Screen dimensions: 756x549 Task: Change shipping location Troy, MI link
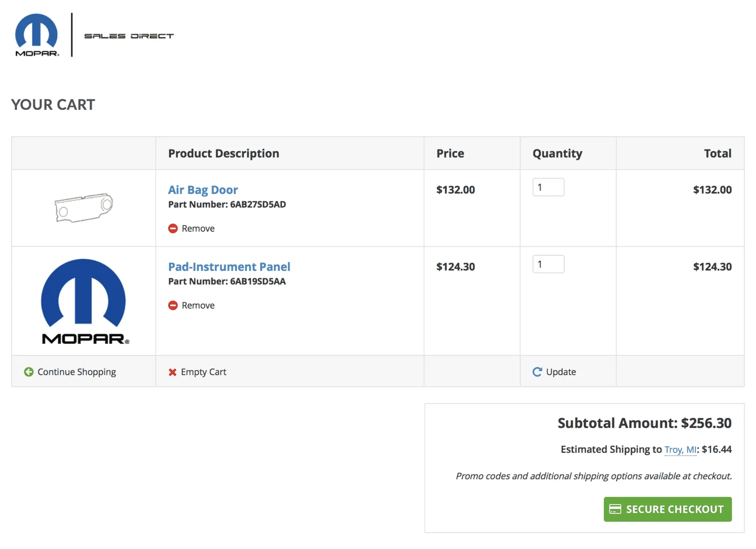[x=680, y=449]
